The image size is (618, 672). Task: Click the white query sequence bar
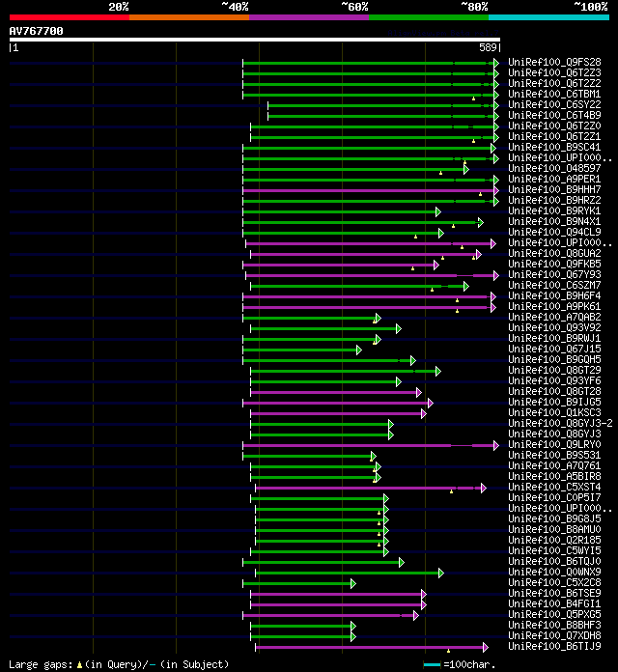point(255,40)
